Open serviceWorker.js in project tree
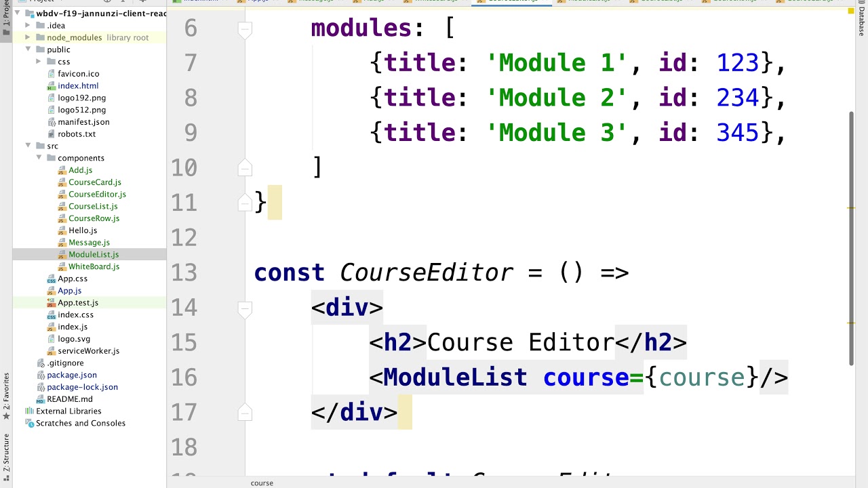The height and width of the screenshot is (488, 868). (88, 351)
